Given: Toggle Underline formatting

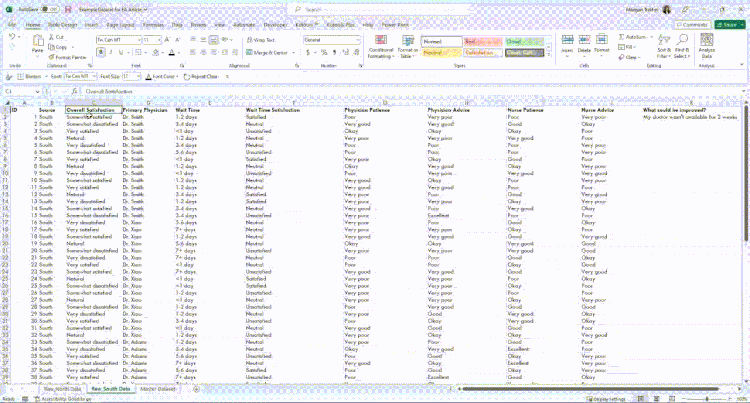Looking at the screenshot, I should pyautogui.click(x=121, y=53).
